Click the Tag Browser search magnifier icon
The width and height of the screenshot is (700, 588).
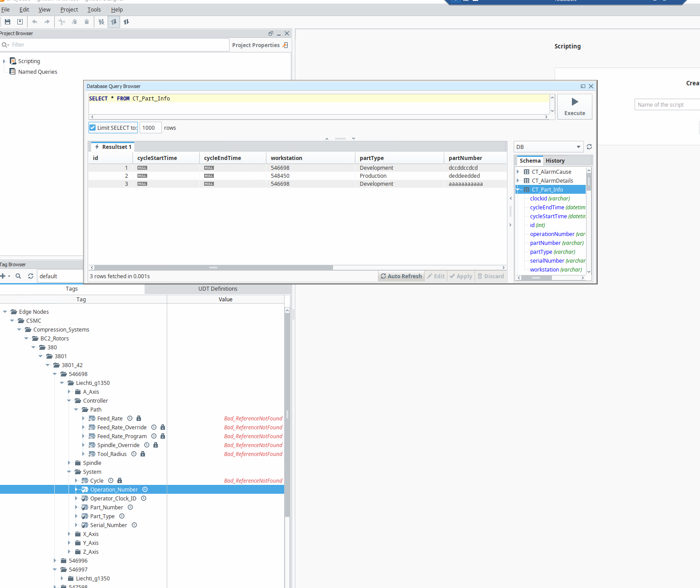tap(18, 276)
